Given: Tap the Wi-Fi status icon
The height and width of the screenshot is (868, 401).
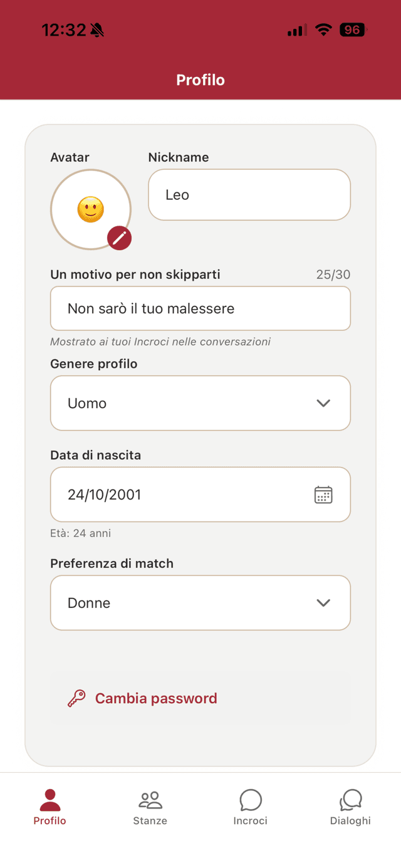Looking at the screenshot, I should pos(323,29).
